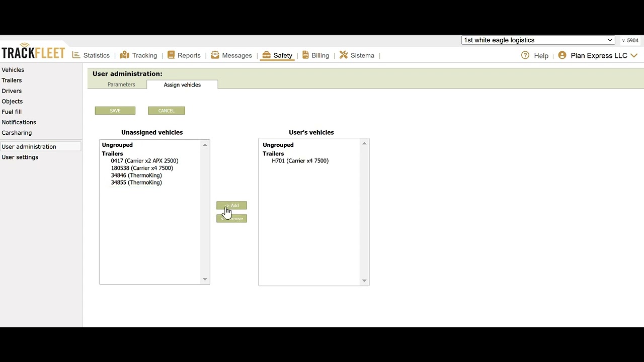Screen dimensions: 644x362
Task: Click the Add button
Action: tap(231, 206)
